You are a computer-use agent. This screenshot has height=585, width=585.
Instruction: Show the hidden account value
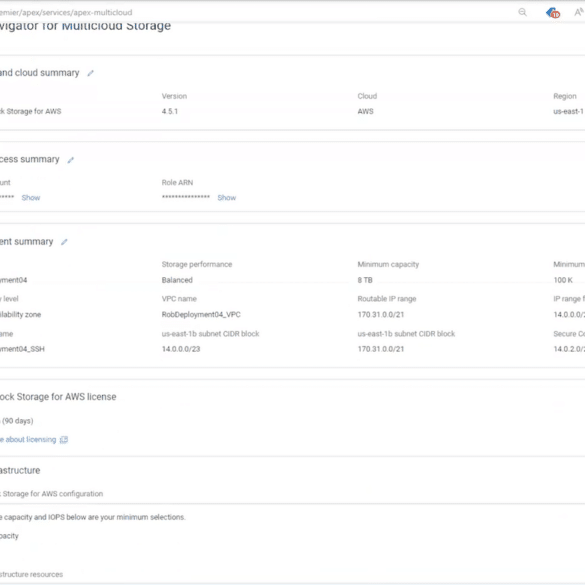[x=31, y=198]
